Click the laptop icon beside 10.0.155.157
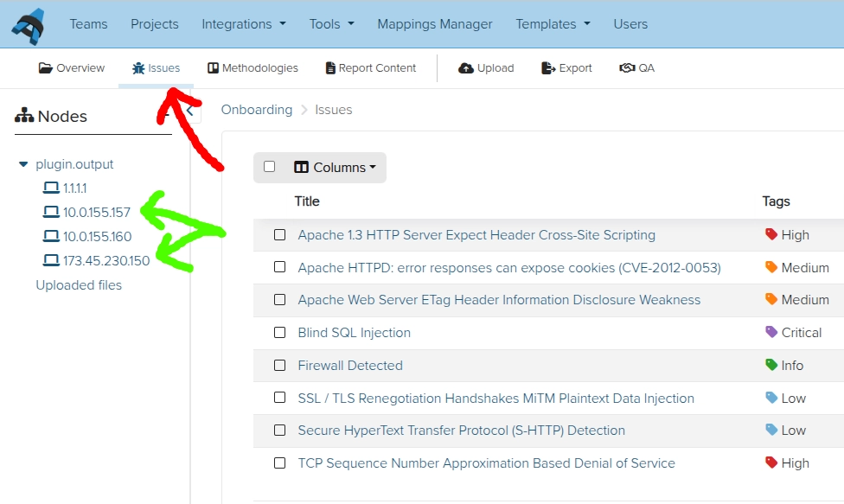844x504 pixels. click(51, 212)
